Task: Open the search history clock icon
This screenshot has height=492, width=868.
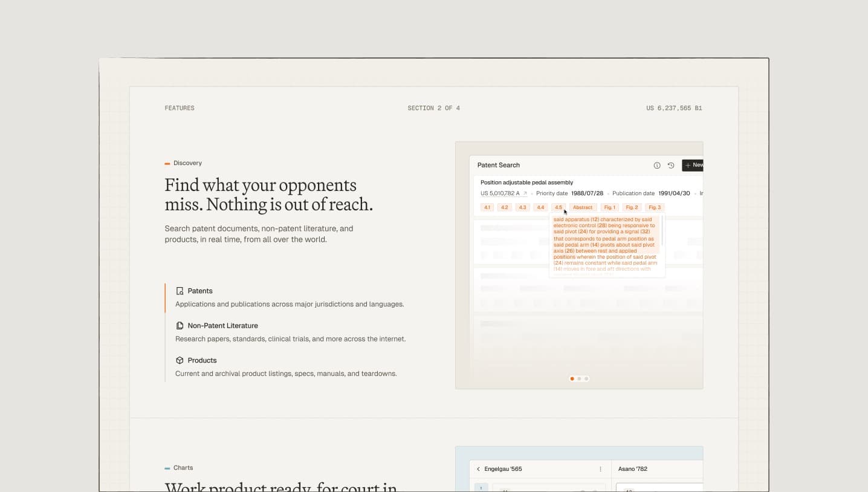Action: 671,165
